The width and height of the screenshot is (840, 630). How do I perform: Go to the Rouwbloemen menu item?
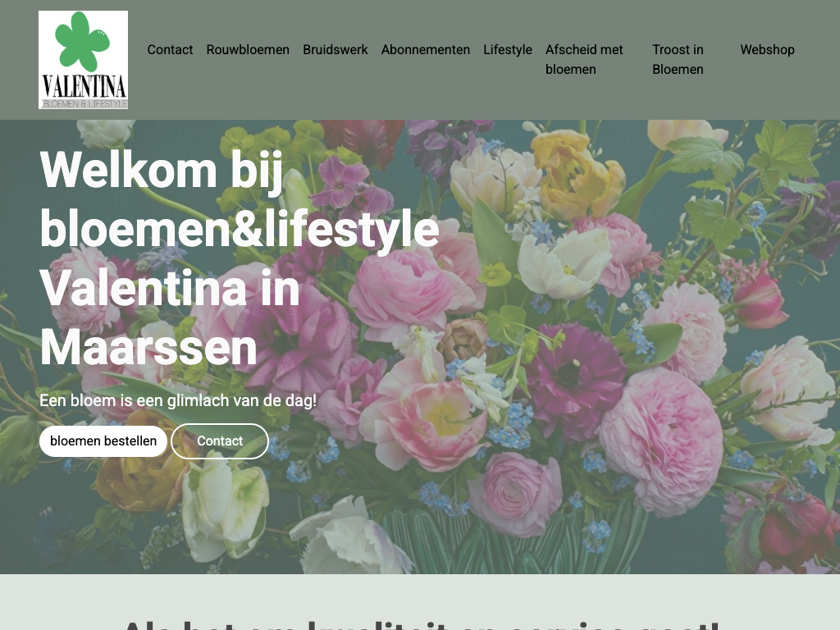(248, 50)
